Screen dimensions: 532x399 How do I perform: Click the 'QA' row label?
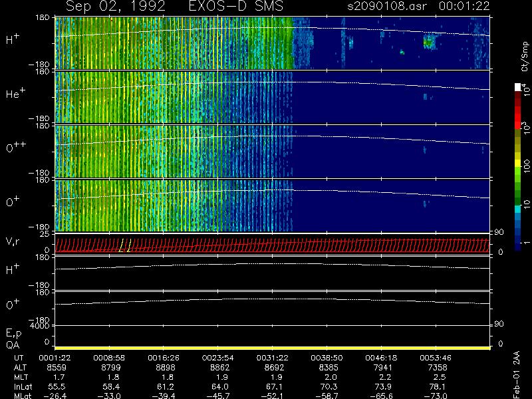[13, 345]
